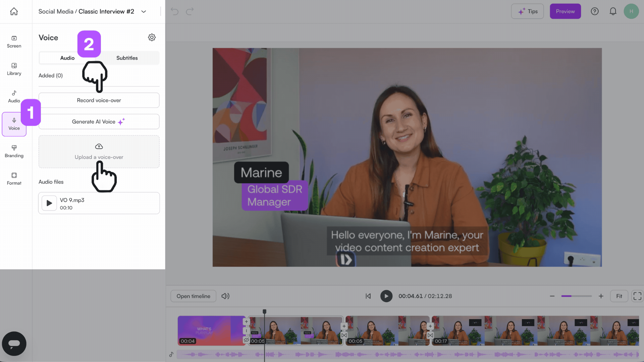Select the 00:17 interview clip
This screenshot has width=644, height=362.
coord(536,330)
